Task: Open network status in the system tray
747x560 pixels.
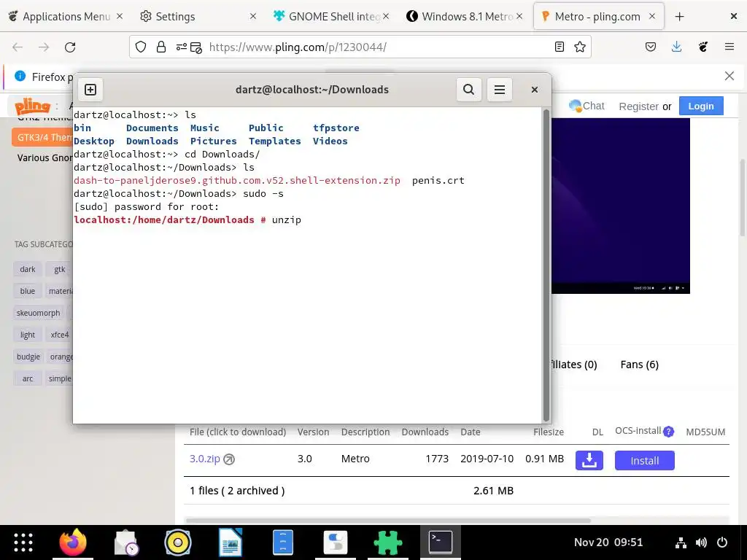Action: 681,542
